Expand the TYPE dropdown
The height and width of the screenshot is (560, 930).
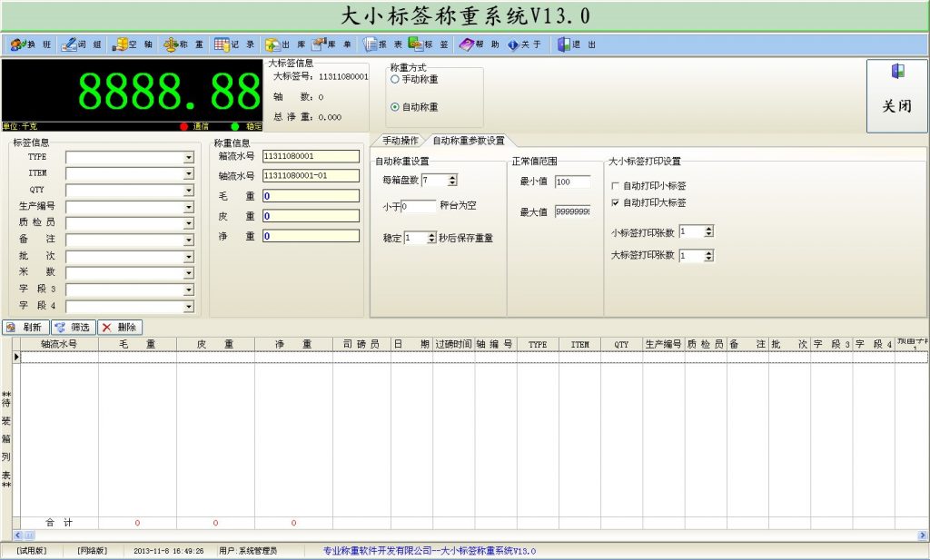pos(188,158)
